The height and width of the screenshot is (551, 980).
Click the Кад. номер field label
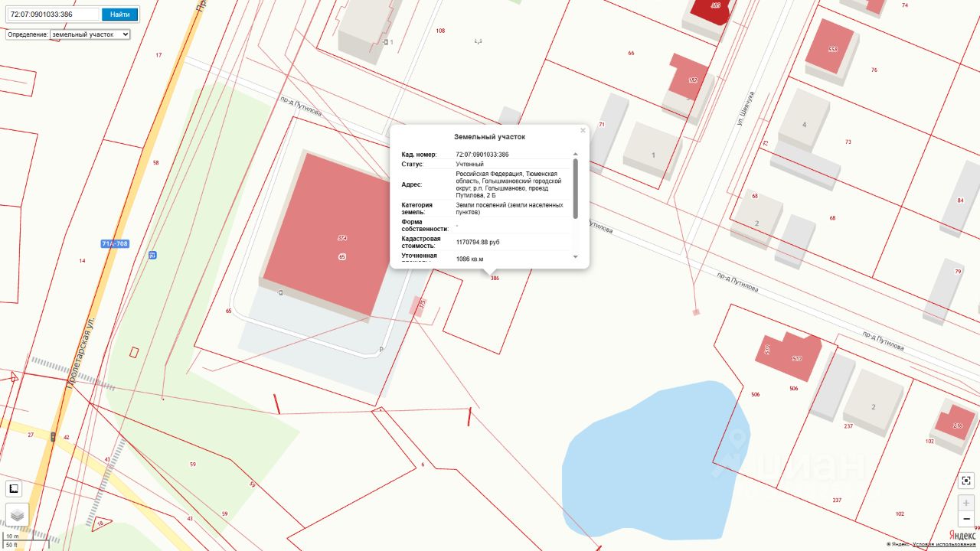(419, 155)
